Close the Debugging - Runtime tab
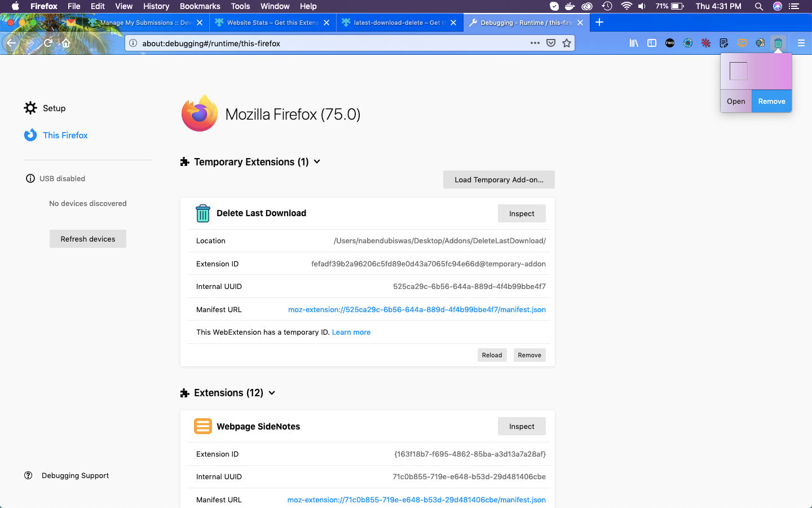 [580, 23]
